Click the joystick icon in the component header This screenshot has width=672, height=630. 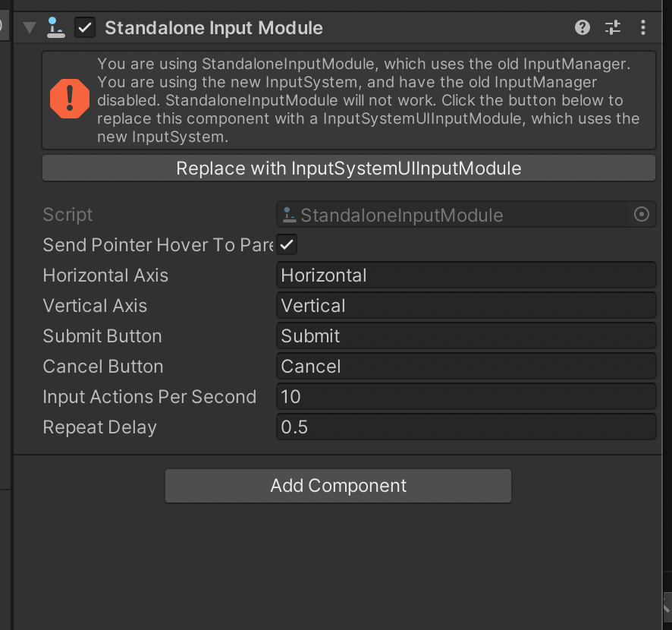coord(54,27)
